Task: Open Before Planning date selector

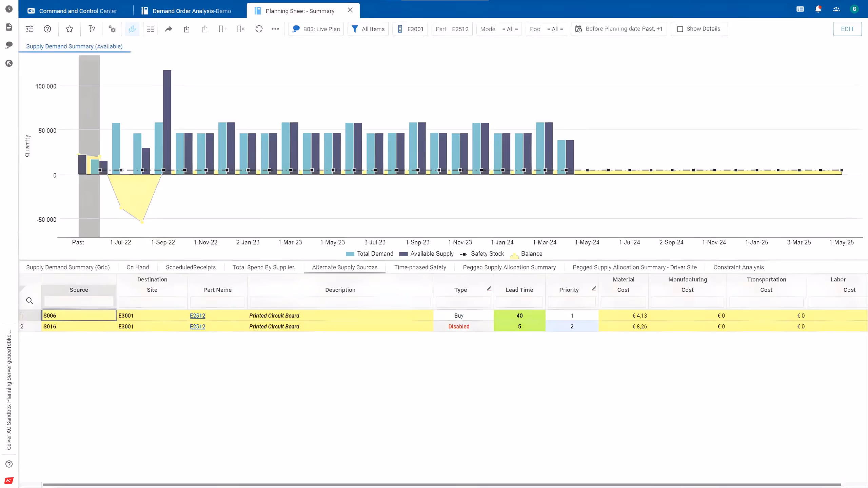Action: click(619, 29)
